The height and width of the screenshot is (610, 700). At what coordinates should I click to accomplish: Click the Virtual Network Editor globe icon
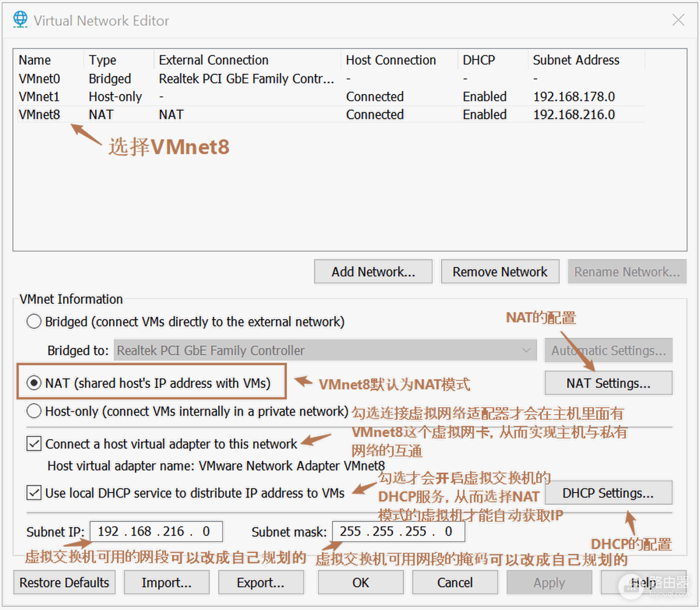point(20,20)
